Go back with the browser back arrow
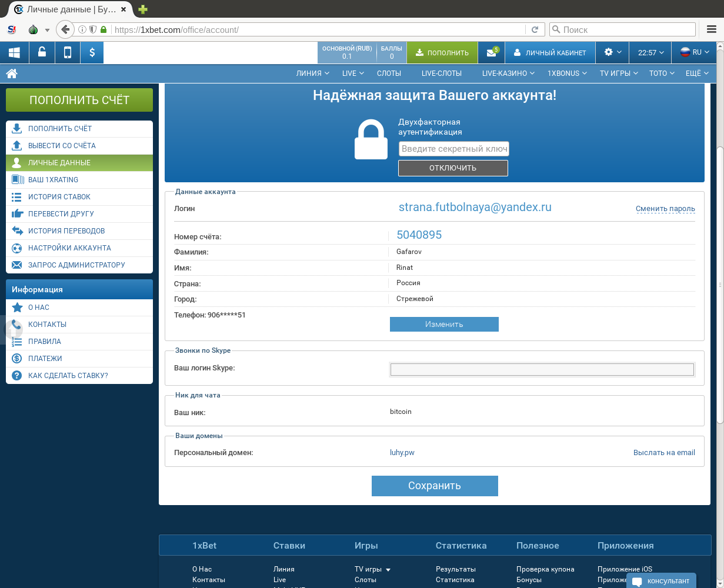The image size is (724, 588). point(65,29)
